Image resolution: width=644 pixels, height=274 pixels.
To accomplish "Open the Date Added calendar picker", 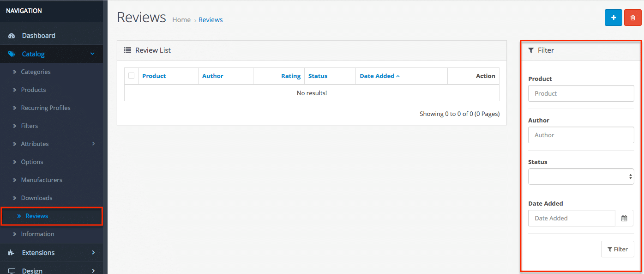I will pyautogui.click(x=624, y=218).
